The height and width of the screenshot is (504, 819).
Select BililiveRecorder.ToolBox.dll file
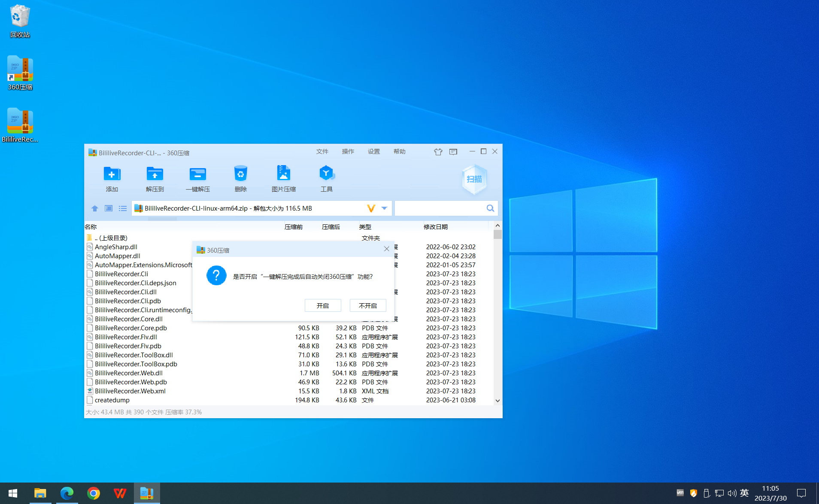(288, 355)
